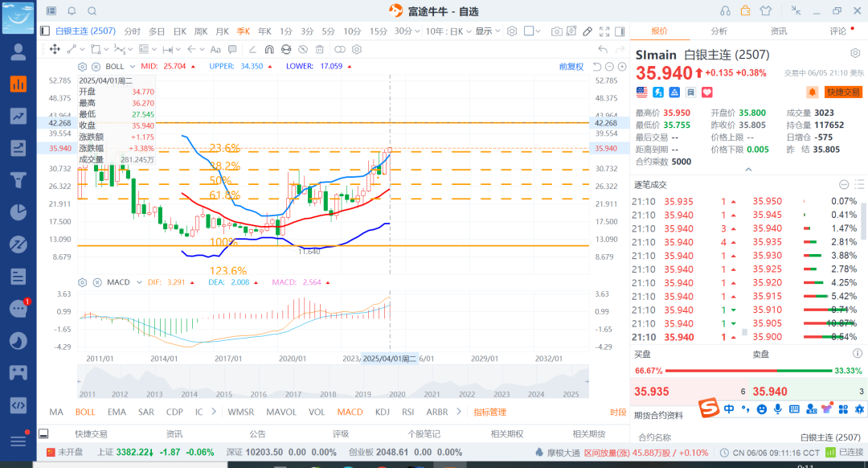Click the timeline range navigator below chart
The width and height of the screenshot is (868, 468).
tap(330, 384)
